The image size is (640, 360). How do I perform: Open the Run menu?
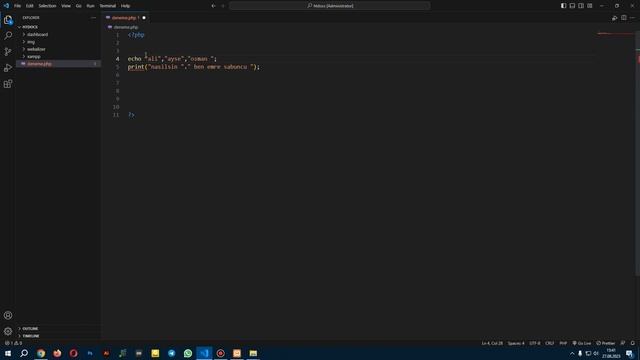click(91, 6)
